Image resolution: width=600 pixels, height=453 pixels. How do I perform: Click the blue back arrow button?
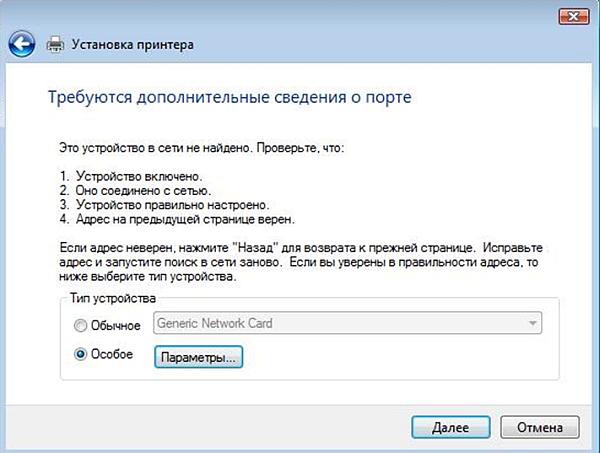[24, 44]
